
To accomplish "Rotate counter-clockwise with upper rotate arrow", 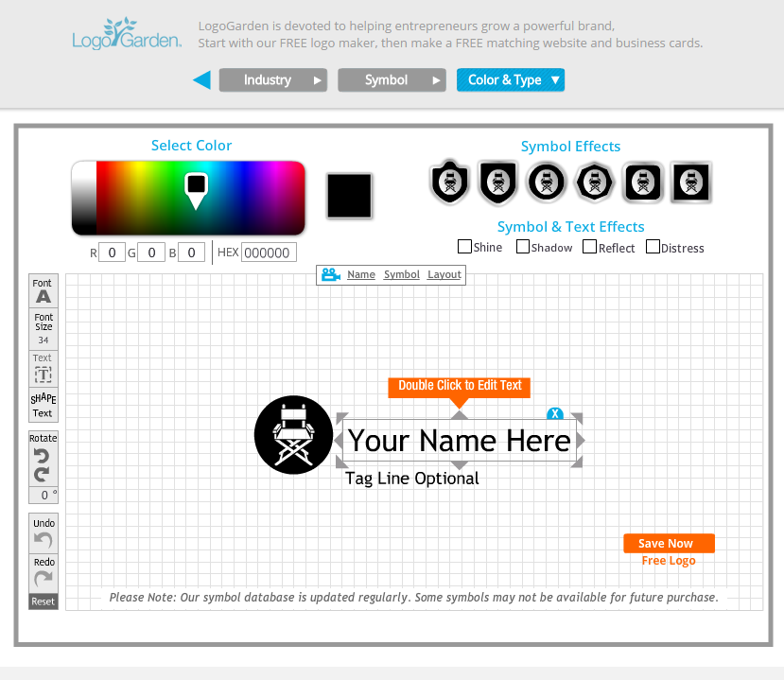I will (42, 457).
